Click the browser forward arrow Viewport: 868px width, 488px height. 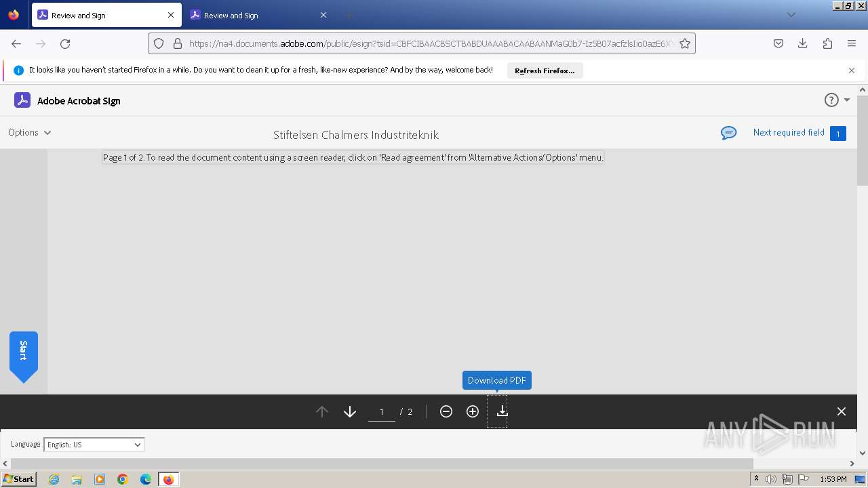41,43
